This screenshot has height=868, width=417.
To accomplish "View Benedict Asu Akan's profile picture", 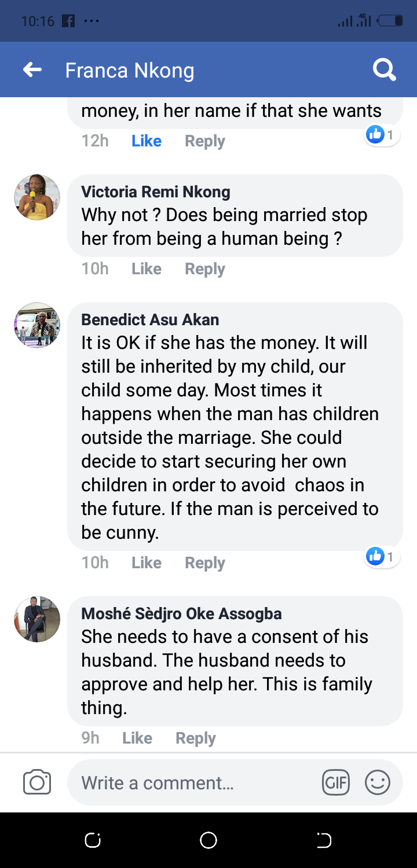I will point(37,325).
